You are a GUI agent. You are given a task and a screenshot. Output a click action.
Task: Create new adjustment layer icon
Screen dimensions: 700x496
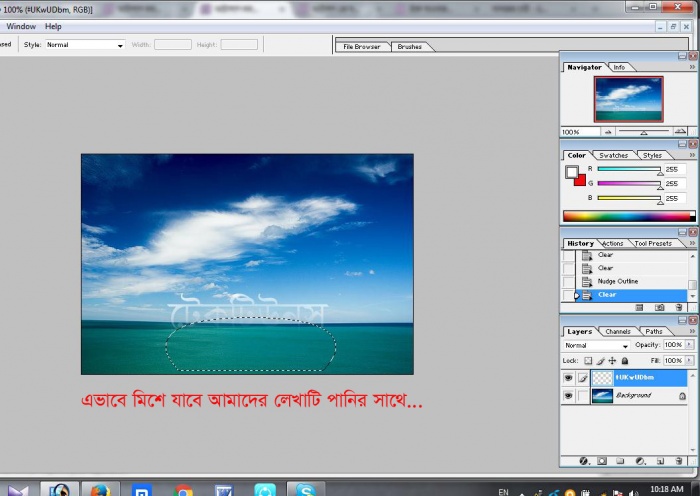coord(642,461)
